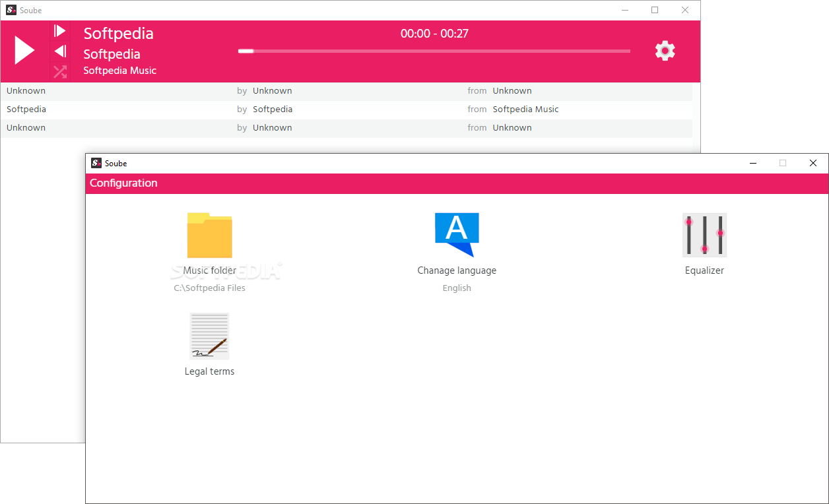Click the 'Legal terms' label
829x504 pixels.
pyautogui.click(x=209, y=371)
